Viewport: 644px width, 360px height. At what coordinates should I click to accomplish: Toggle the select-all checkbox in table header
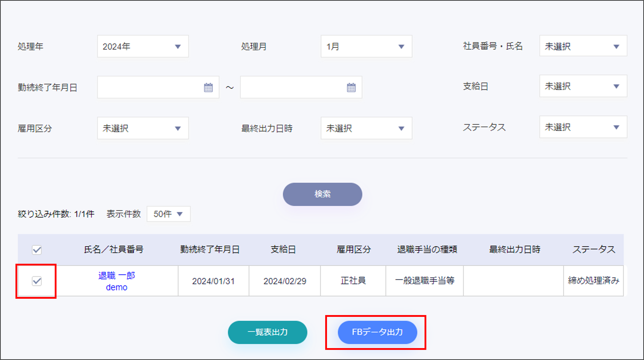pos(36,250)
